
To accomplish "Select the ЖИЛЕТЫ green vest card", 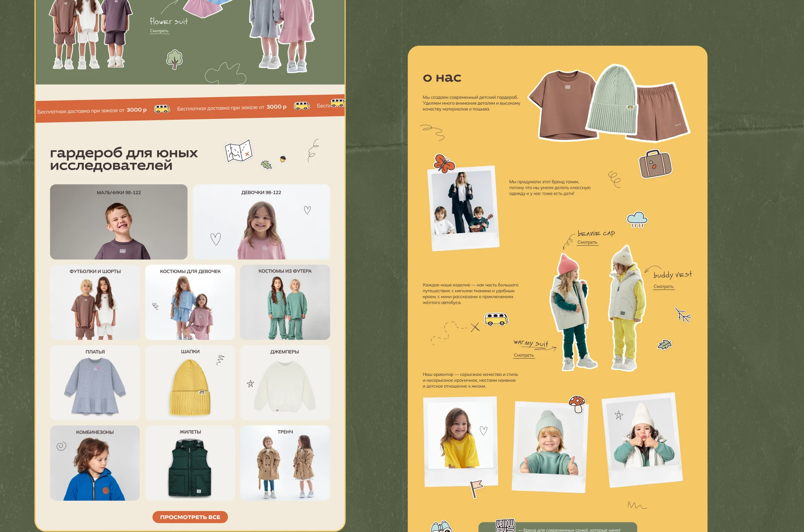I will point(190,463).
